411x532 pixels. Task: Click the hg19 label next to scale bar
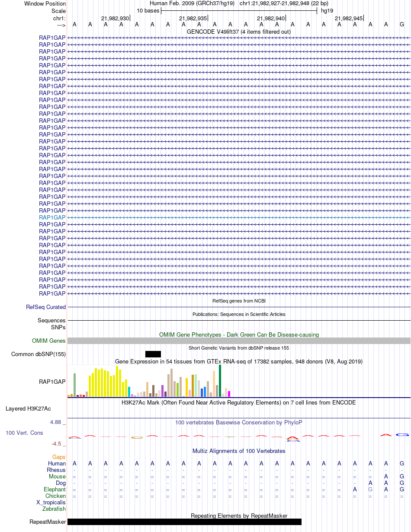[x=327, y=11]
